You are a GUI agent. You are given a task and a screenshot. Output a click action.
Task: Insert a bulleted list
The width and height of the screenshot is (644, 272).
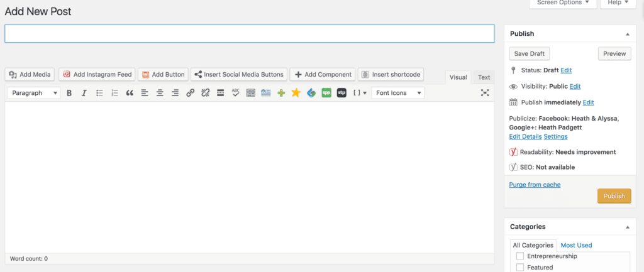point(99,93)
